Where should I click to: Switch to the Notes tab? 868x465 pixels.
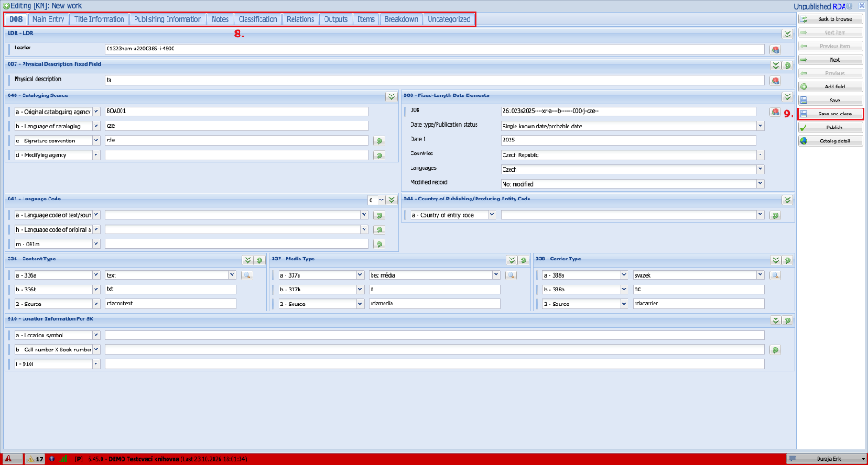point(220,19)
